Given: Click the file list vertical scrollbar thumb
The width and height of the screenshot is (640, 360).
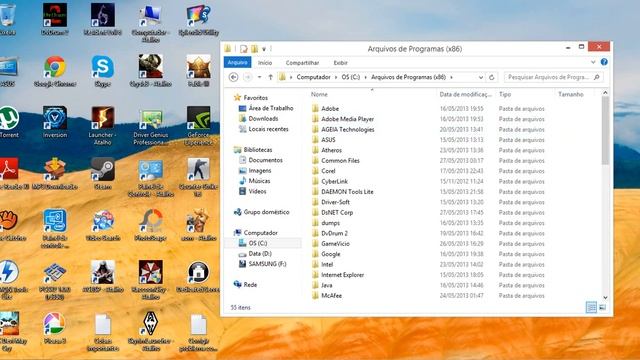Looking at the screenshot, I should point(605,130).
